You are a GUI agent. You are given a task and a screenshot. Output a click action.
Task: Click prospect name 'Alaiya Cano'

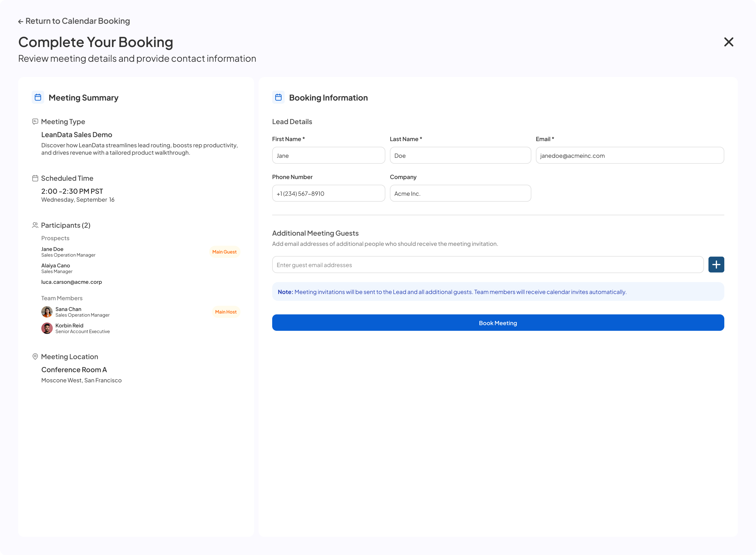pos(56,265)
